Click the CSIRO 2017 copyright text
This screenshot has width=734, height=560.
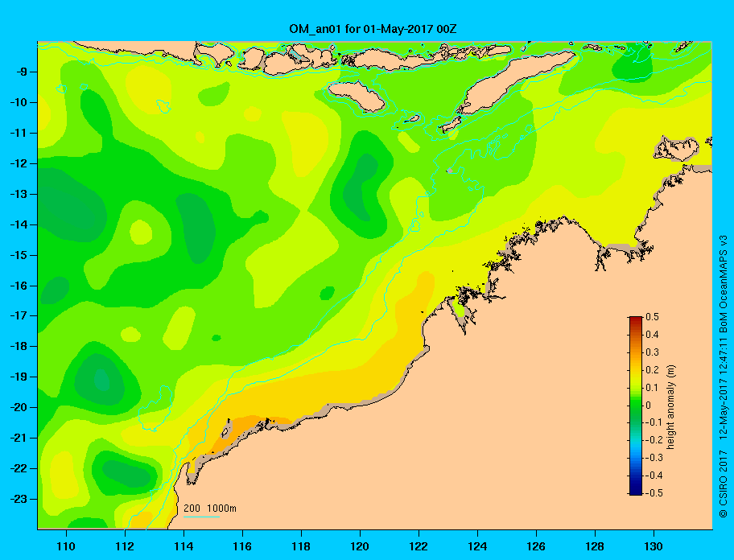[x=724, y=484]
